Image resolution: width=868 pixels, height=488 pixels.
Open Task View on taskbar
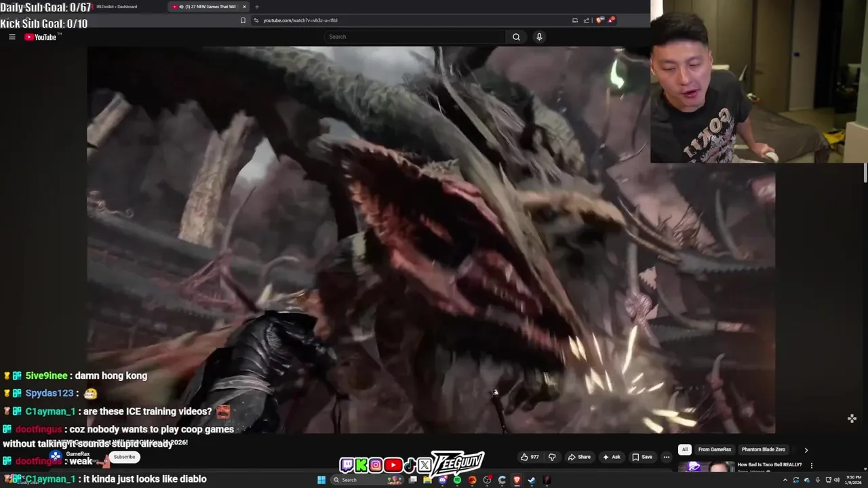tap(412, 480)
